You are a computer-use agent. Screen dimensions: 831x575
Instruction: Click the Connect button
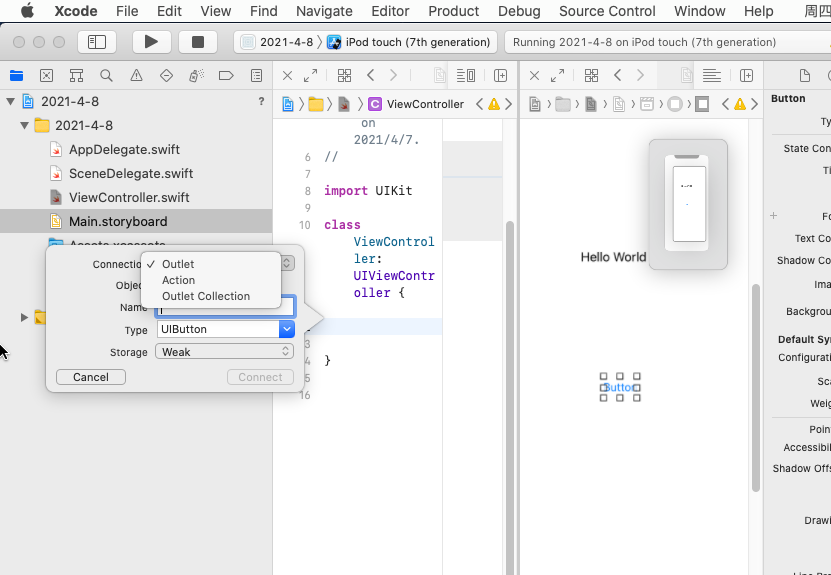[260, 377]
